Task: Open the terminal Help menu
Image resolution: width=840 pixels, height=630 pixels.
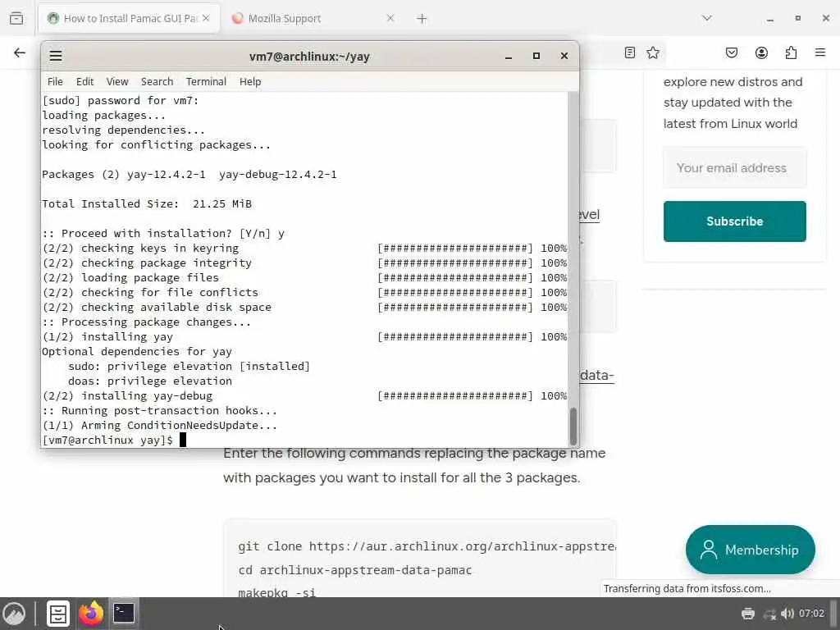Action: pyautogui.click(x=250, y=81)
